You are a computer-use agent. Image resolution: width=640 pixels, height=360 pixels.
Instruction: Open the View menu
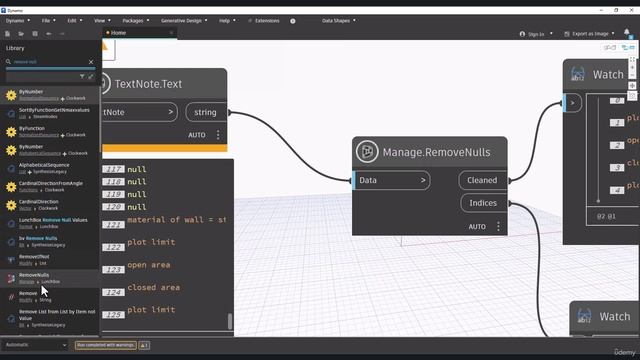(102, 20)
